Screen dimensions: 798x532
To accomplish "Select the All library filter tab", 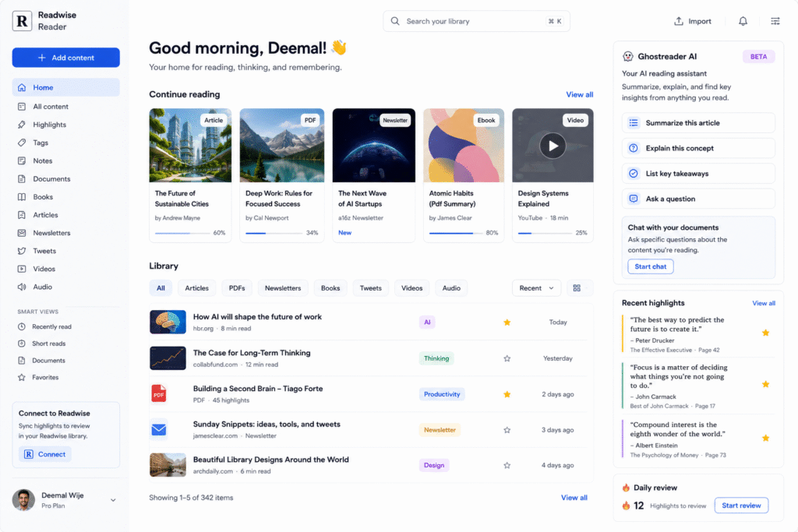I will click(161, 288).
